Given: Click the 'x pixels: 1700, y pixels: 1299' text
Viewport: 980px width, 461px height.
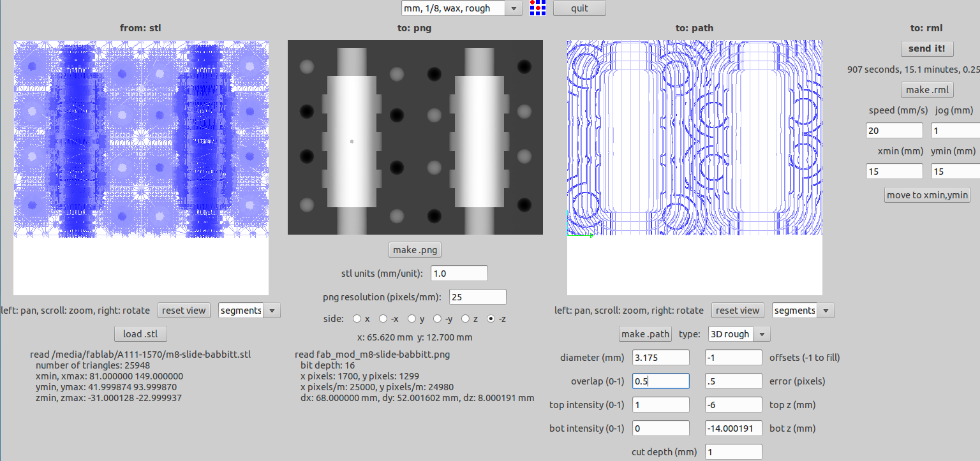Looking at the screenshot, I should [x=360, y=376].
